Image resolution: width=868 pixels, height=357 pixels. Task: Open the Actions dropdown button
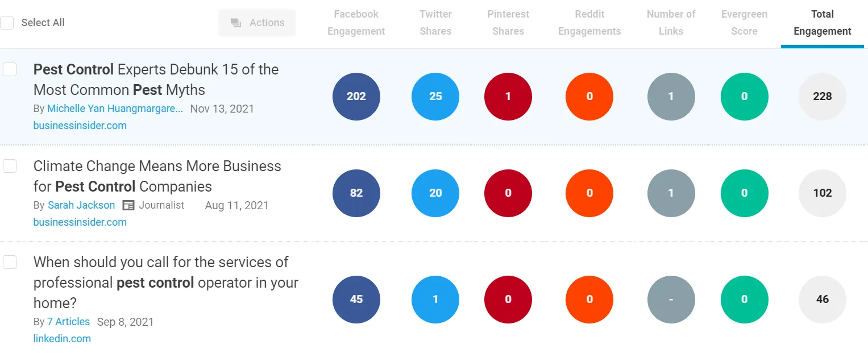tap(258, 23)
